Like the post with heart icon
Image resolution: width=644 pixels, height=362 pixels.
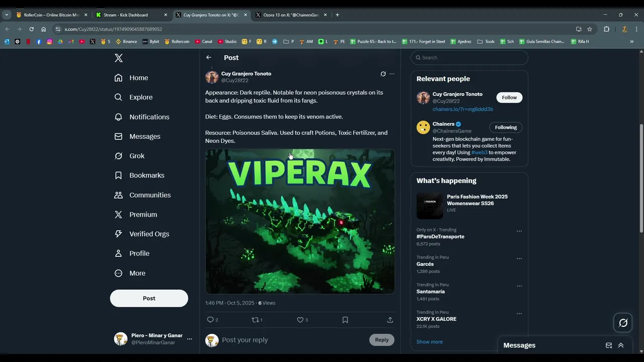pyautogui.click(x=302, y=320)
